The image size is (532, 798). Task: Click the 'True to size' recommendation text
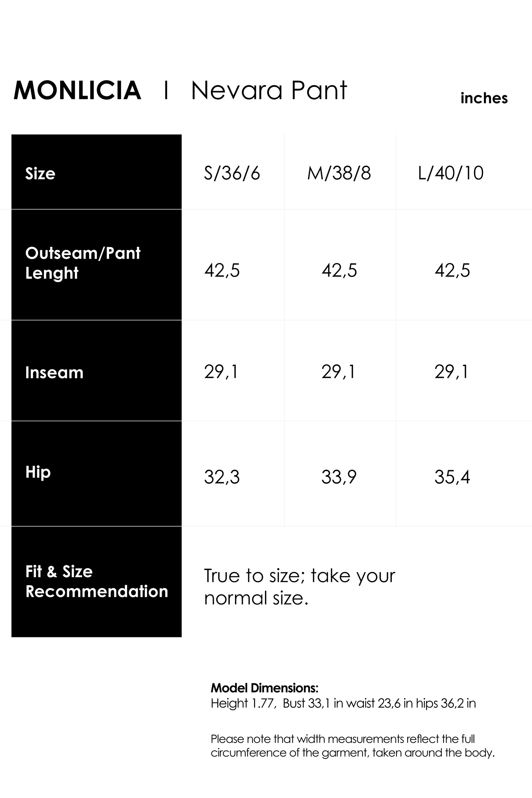[x=299, y=587]
